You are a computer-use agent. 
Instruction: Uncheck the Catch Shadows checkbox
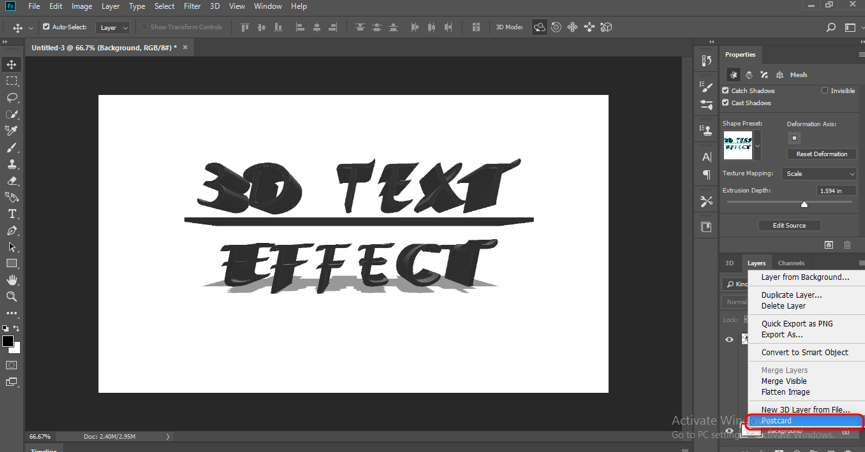tap(726, 90)
